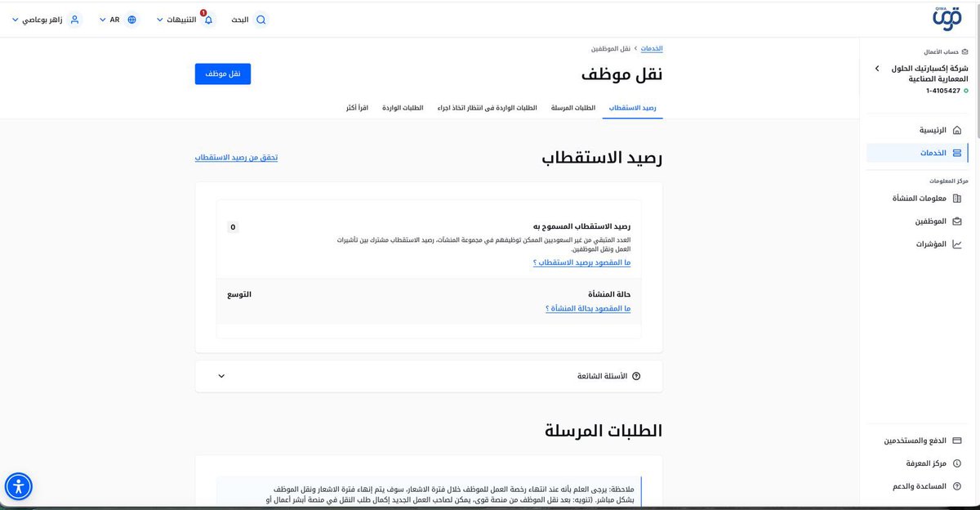Click the user profile avatar icon

[75, 20]
